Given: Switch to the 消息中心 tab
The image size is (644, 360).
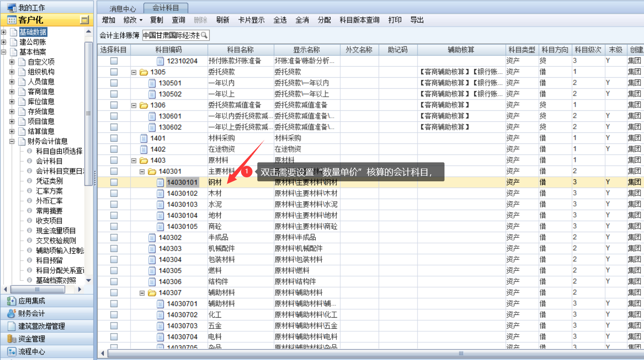Looking at the screenshot, I should pyautogui.click(x=123, y=8).
